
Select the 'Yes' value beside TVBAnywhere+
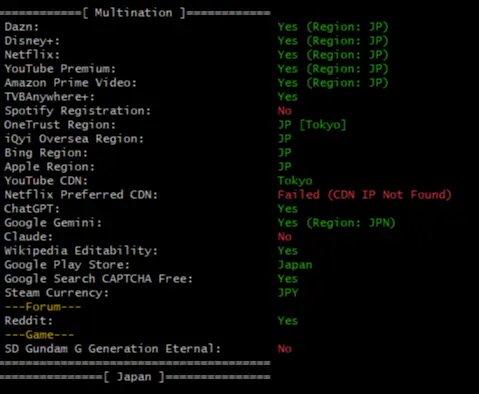[x=288, y=97]
